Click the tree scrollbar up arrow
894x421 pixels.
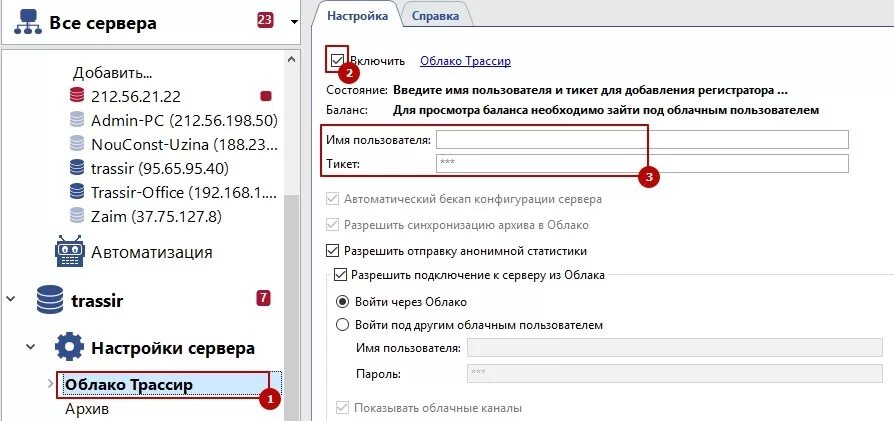coord(292,59)
